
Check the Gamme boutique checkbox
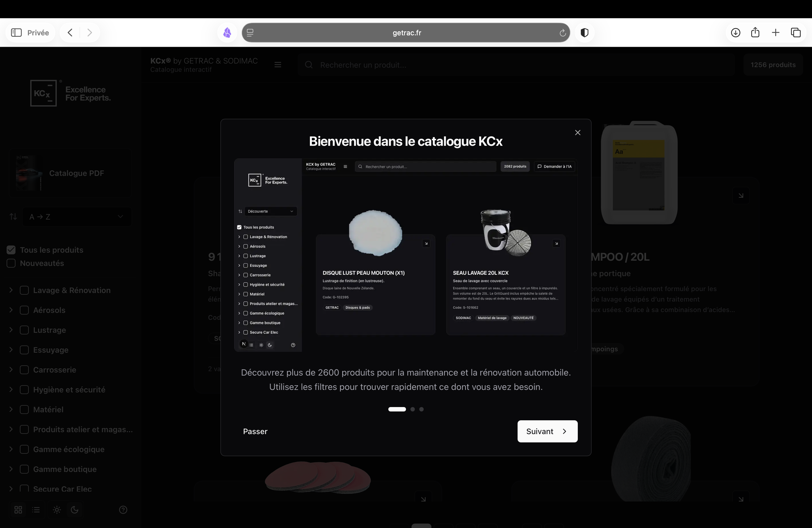click(24, 469)
